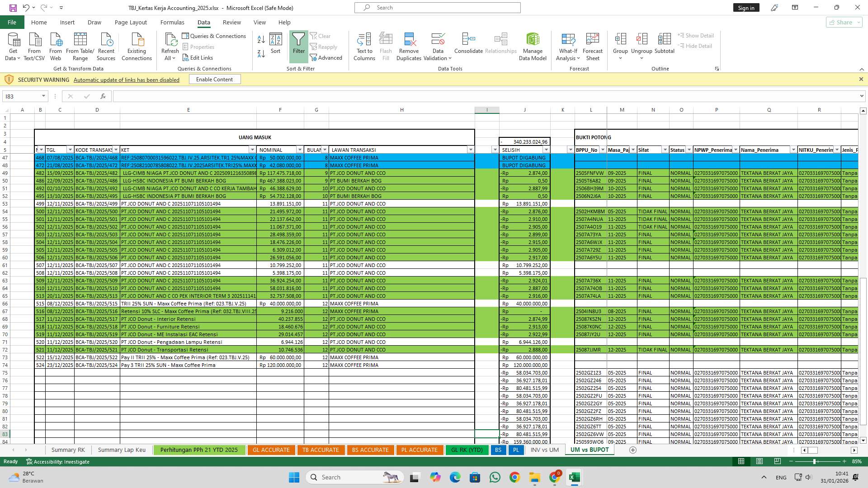Open WhatsApp from the taskbar
Viewport: 868px width, 488px height.
coord(495,477)
